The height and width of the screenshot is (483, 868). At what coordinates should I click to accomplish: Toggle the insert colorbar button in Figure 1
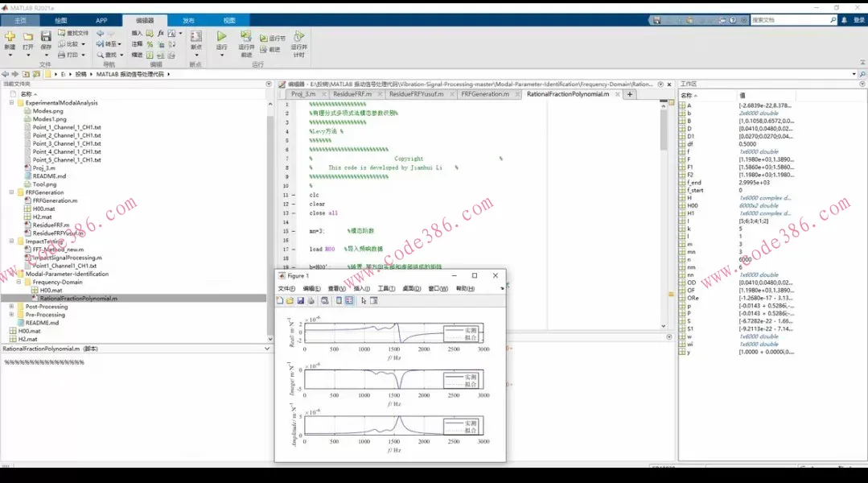click(x=339, y=300)
